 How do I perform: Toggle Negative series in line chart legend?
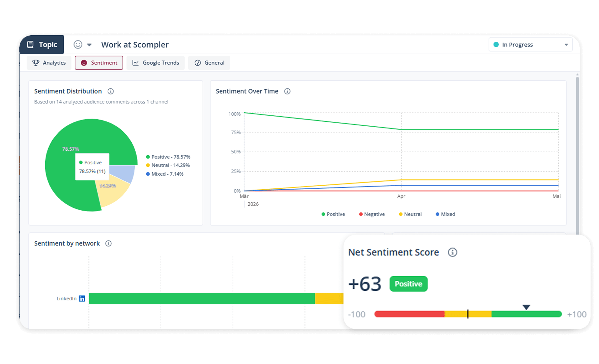372,214
